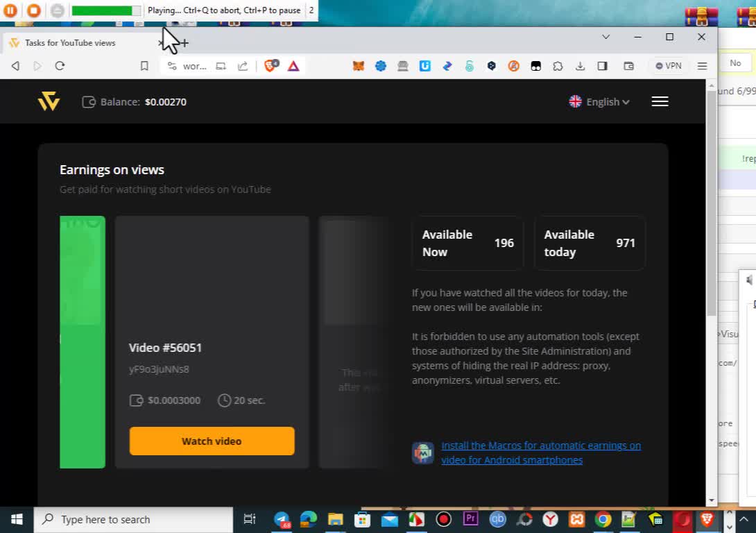Image resolution: width=756 pixels, height=533 pixels.
Task: Click the Video #56051 title
Action: pyautogui.click(x=165, y=348)
